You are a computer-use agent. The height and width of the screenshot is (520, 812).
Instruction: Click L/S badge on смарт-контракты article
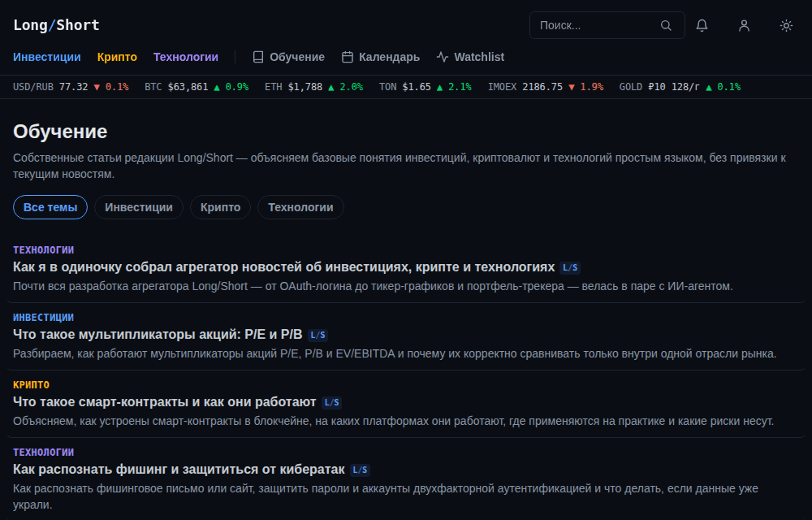click(331, 402)
